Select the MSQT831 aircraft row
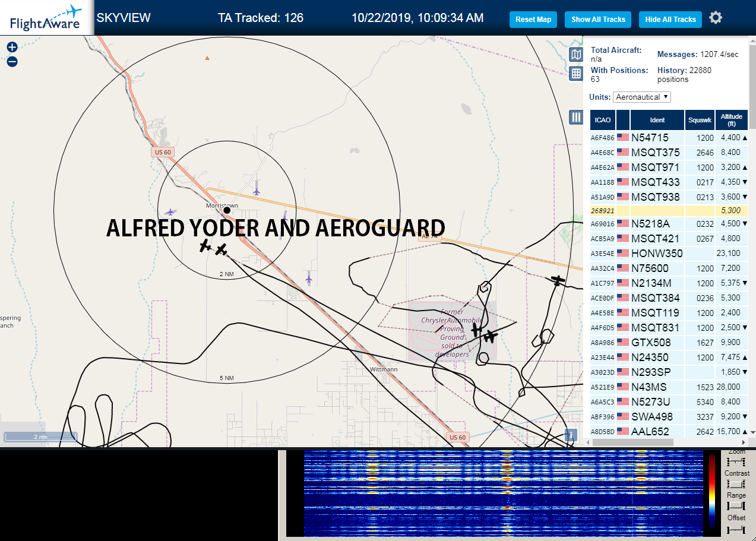Viewport: 756px width, 541px height. pos(669,328)
